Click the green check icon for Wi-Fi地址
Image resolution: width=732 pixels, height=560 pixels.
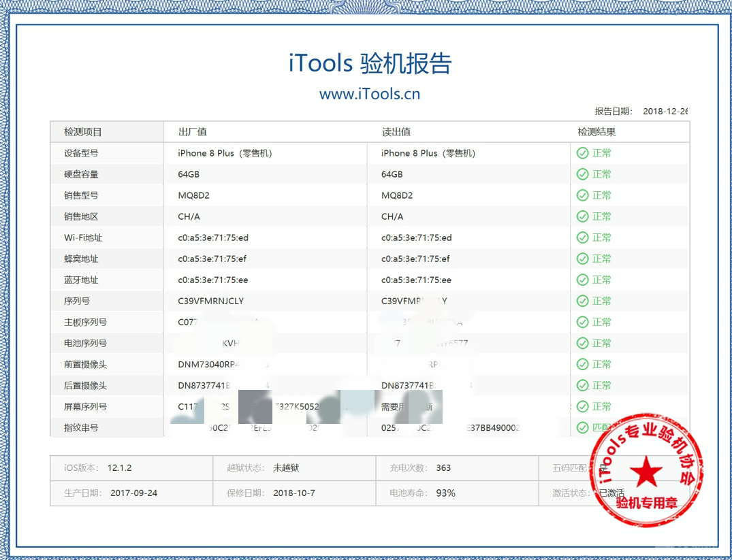[x=582, y=237]
